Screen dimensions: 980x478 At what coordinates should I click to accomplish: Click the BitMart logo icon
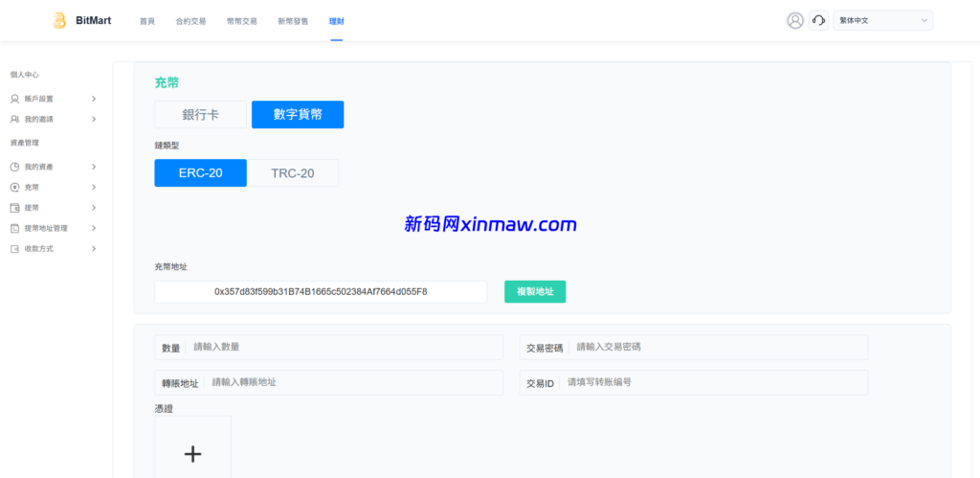(59, 21)
